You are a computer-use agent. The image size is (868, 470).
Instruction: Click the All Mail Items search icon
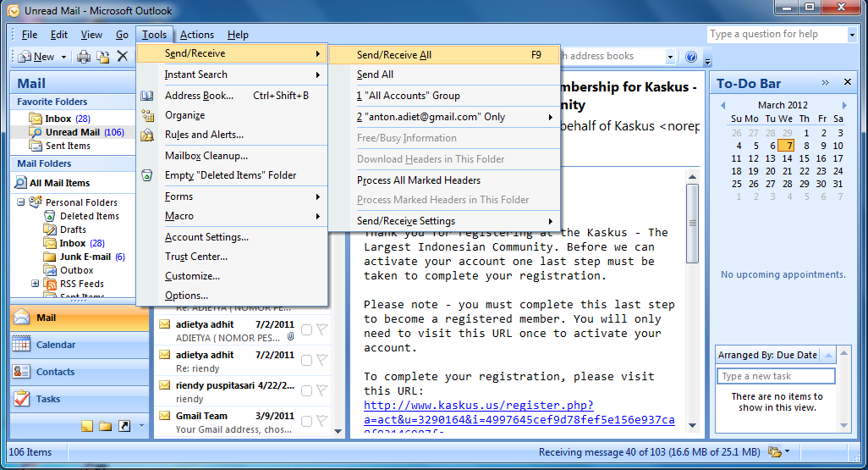pos(21,182)
